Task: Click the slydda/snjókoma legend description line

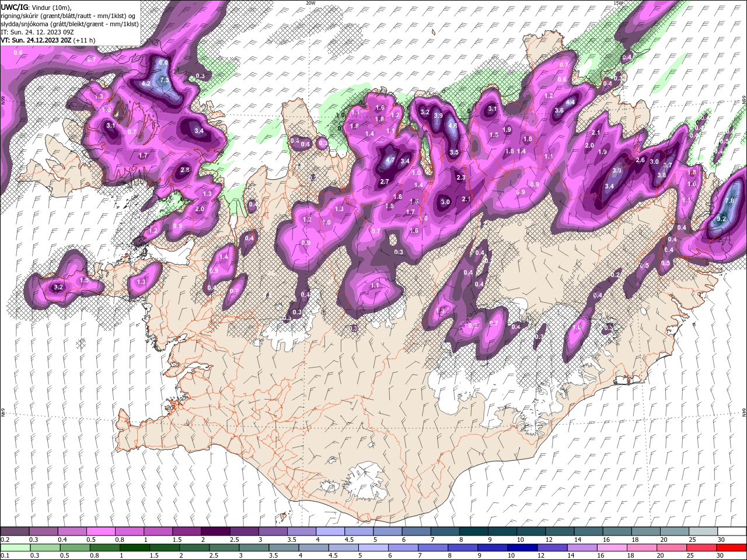Action: 69,24
